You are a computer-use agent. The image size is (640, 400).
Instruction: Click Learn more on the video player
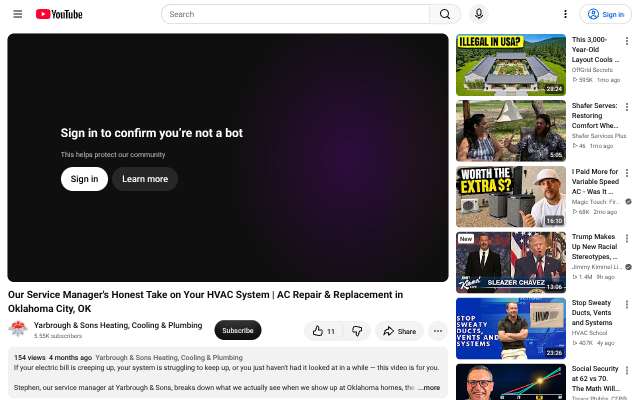click(145, 179)
